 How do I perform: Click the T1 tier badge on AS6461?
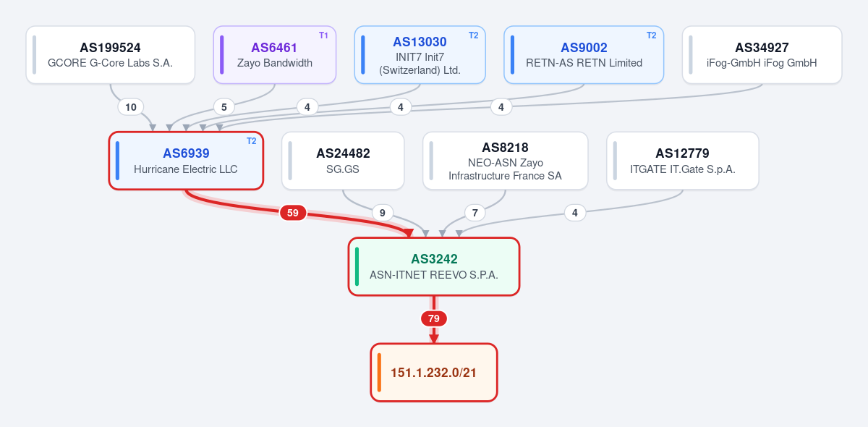click(324, 35)
